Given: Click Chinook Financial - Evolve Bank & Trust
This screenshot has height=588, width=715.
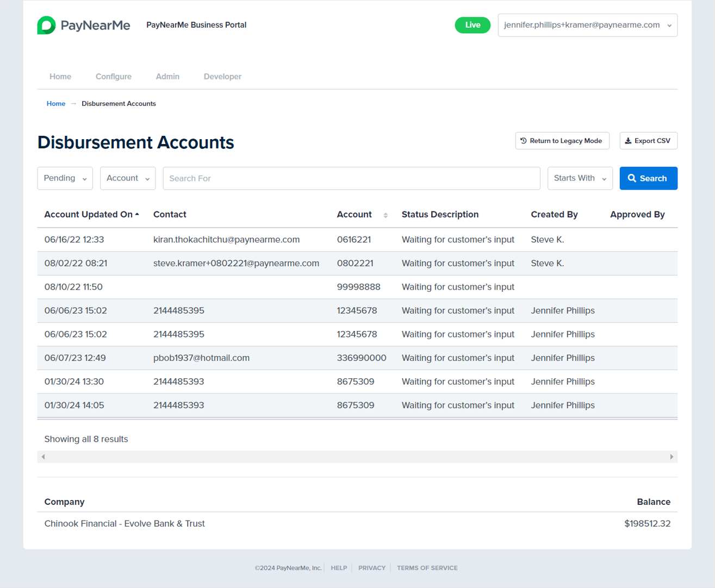Looking at the screenshot, I should tap(125, 524).
